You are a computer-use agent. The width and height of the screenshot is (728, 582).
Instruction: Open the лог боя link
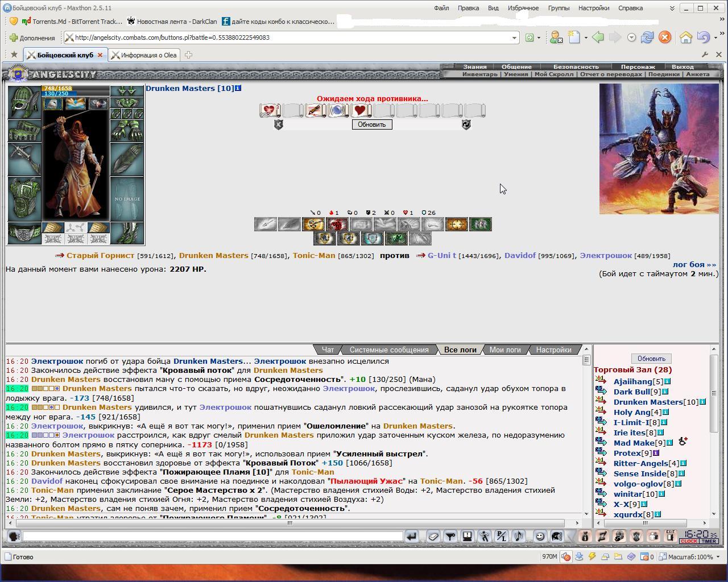[x=694, y=264]
